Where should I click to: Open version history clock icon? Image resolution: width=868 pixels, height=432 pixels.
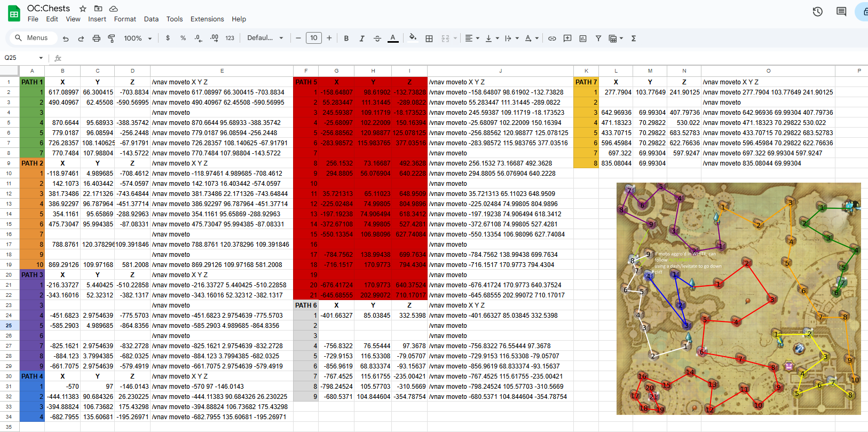click(817, 12)
